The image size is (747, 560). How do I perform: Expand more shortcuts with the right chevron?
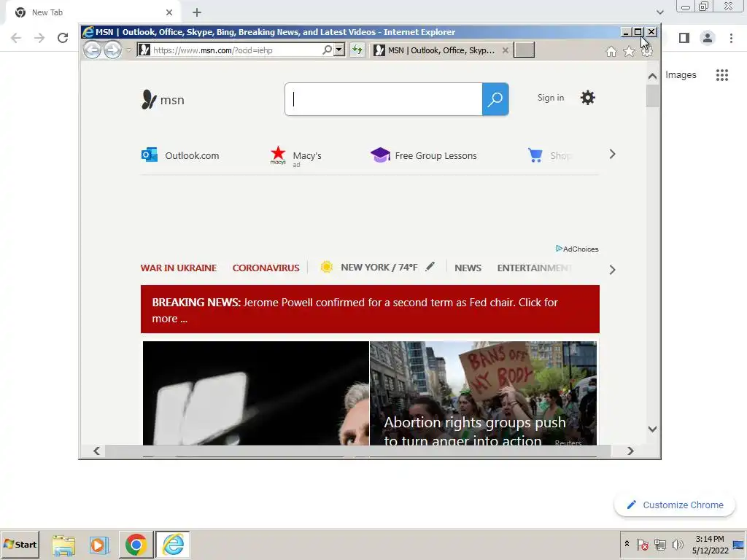point(612,155)
